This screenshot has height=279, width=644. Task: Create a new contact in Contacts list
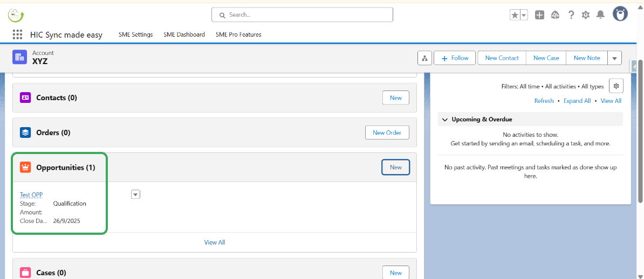point(396,97)
